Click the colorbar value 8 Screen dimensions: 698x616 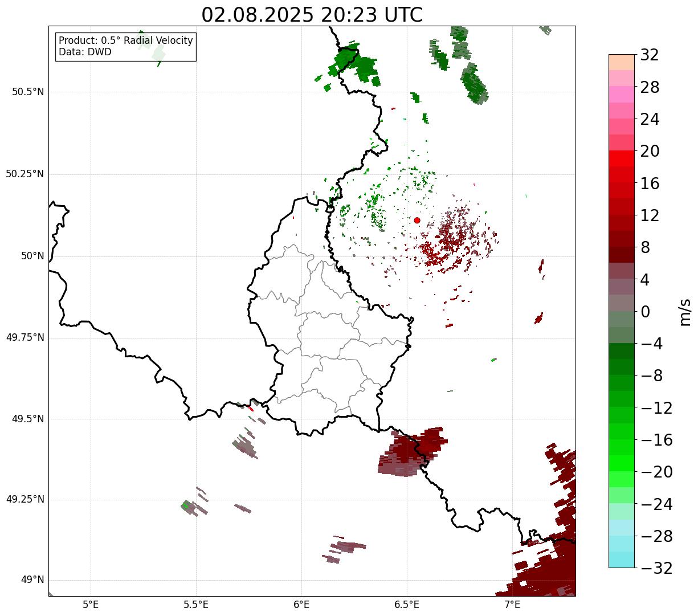click(x=645, y=247)
